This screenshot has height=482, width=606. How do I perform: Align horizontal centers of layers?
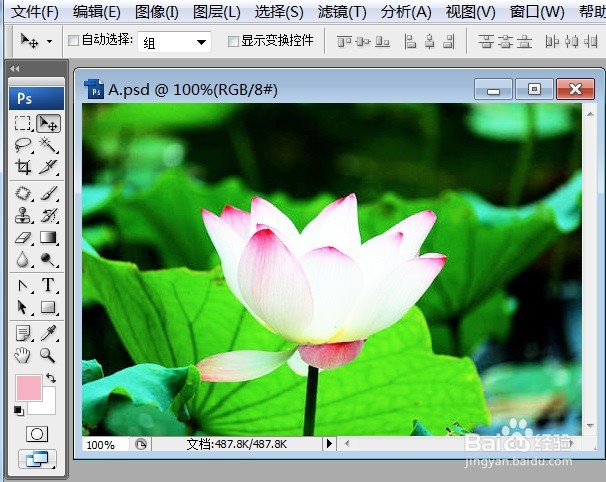pos(429,41)
